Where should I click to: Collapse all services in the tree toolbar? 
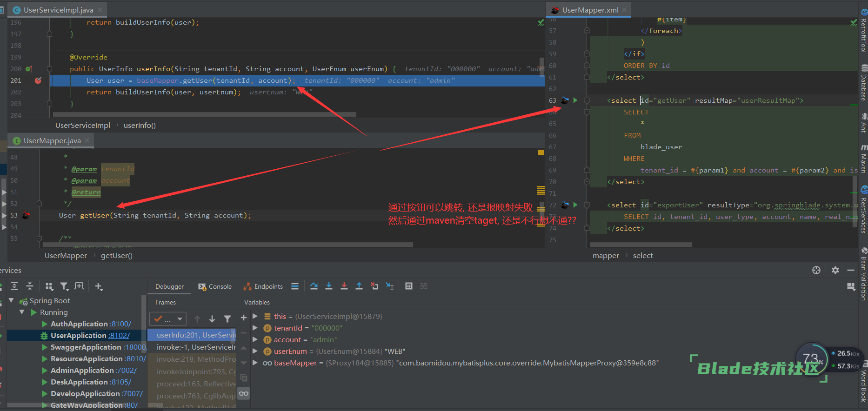pyautogui.click(x=30, y=286)
